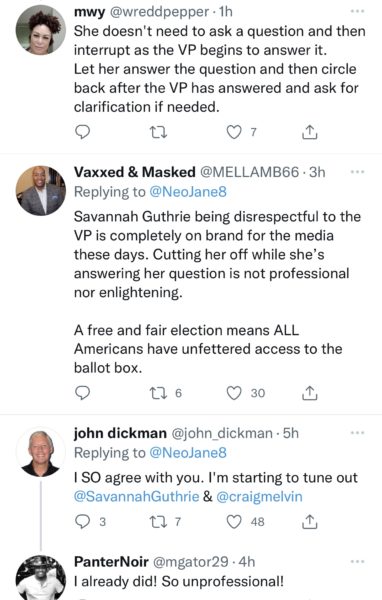The height and width of the screenshot is (600, 382).
Task: Reply to mwy's tweet
Action: click(x=82, y=132)
